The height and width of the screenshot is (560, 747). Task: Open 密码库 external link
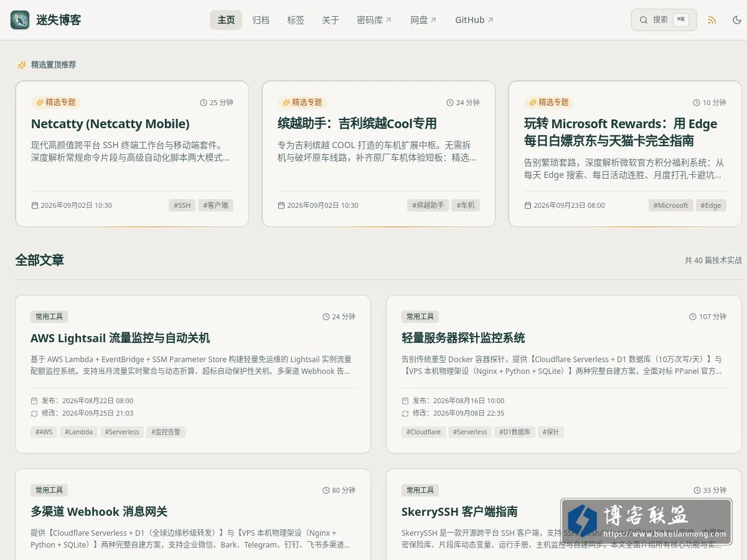pyautogui.click(x=374, y=20)
